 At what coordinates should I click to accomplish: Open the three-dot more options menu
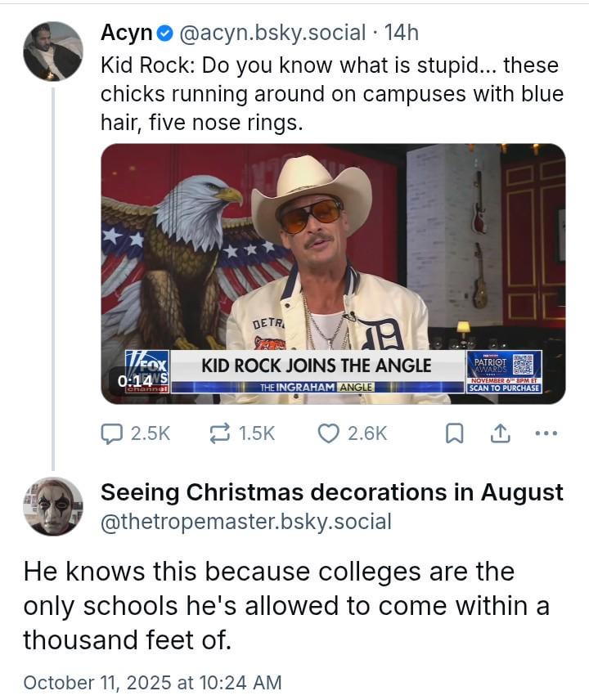click(x=545, y=434)
